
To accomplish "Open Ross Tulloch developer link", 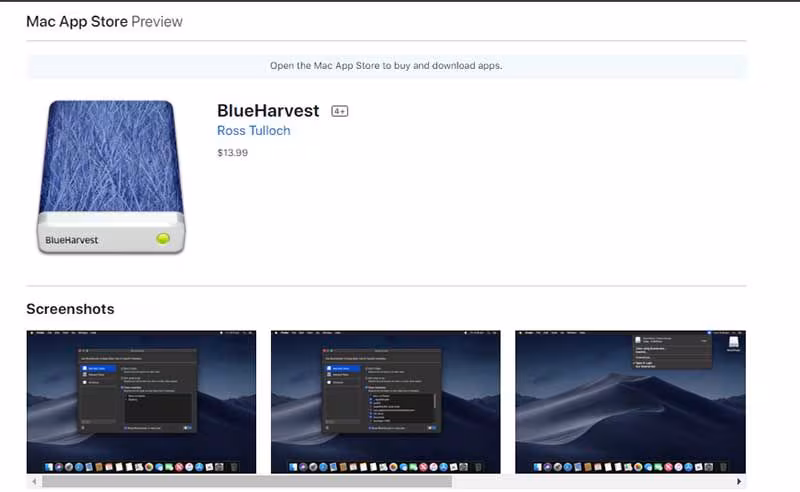I will (x=254, y=131).
